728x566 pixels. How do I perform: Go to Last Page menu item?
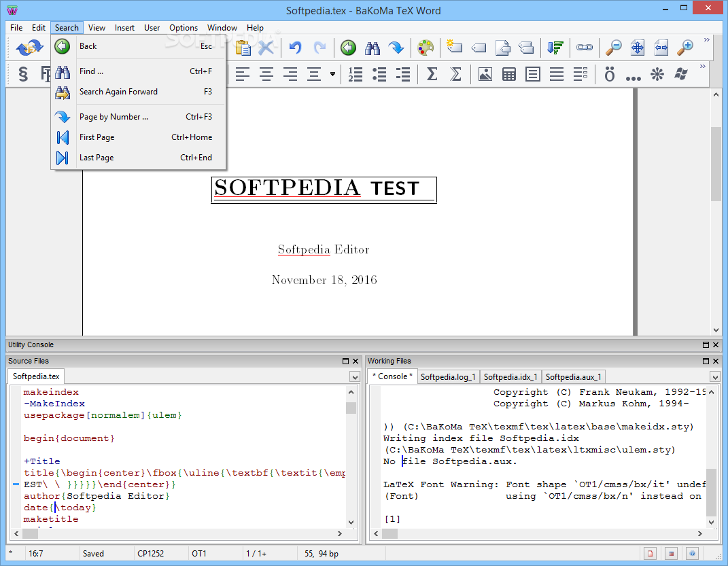(x=139, y=157)
